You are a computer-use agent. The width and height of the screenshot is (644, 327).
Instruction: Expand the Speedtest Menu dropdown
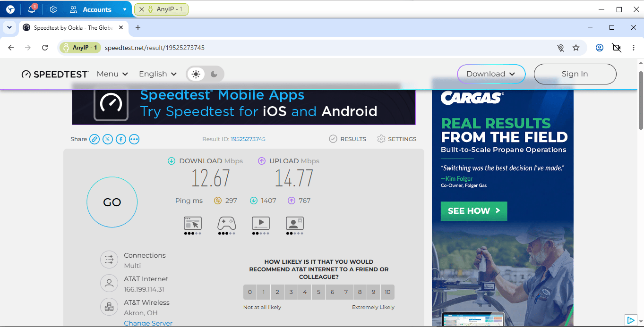pos(112,74)
